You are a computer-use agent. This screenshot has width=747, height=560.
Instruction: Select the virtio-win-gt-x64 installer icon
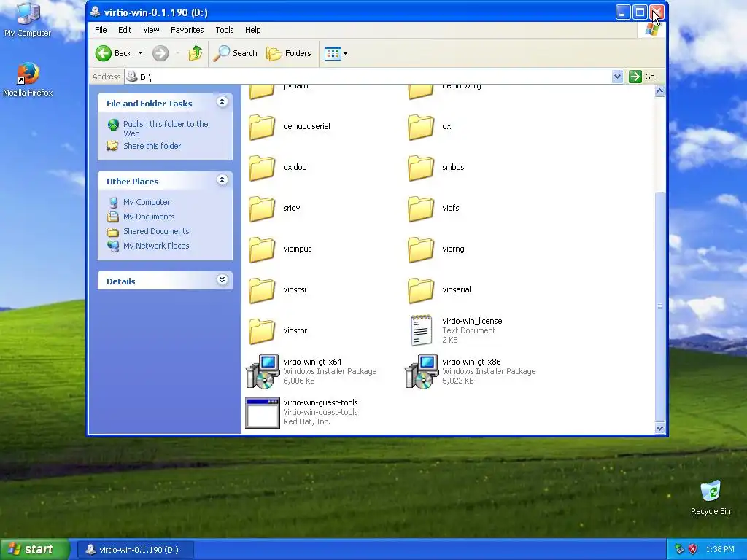[263, 371]
